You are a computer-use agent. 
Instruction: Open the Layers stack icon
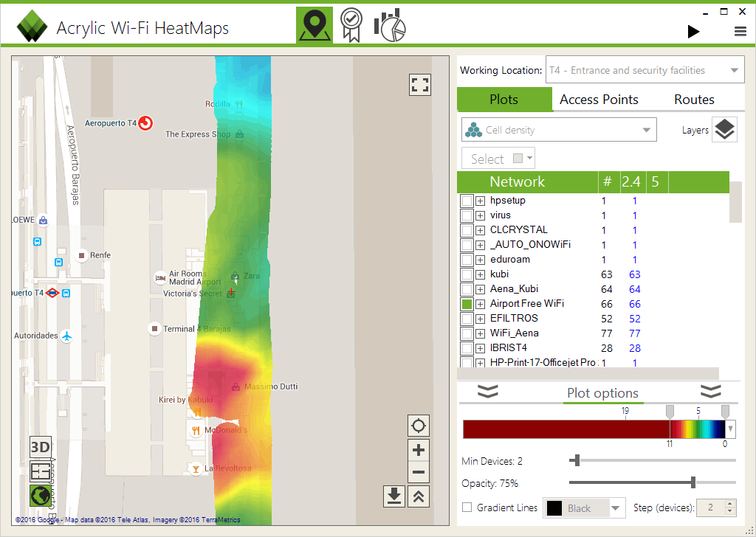(724, 129)
